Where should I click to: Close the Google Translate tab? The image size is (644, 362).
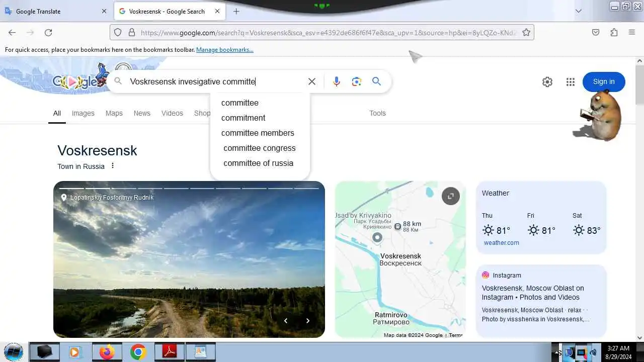(104, 11)
